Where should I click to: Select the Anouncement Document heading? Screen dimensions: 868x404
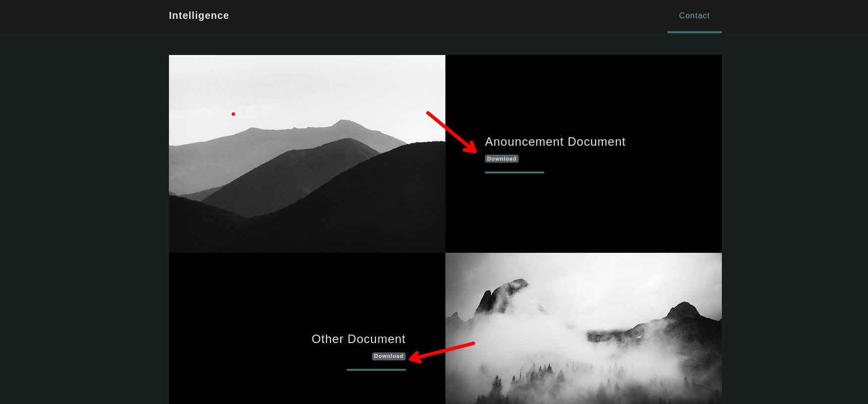pos(555,142)
